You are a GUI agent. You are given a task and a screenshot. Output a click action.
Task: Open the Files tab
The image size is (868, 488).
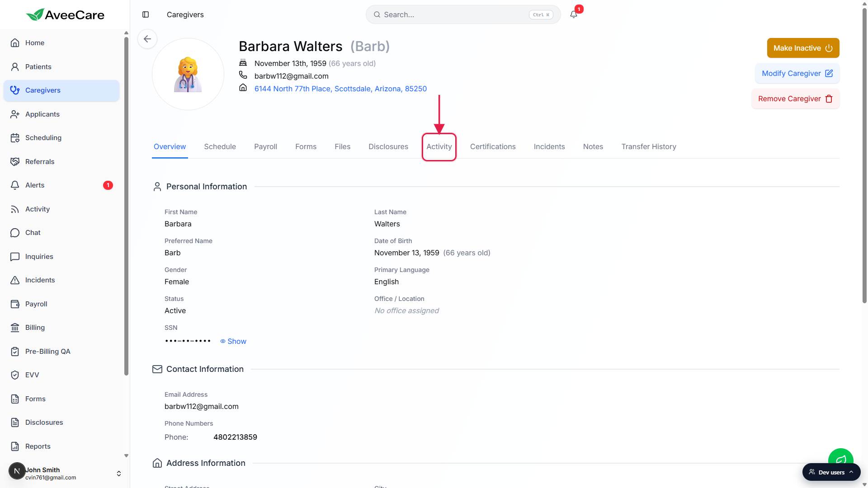pyautogui.click(x=342, y=147)
